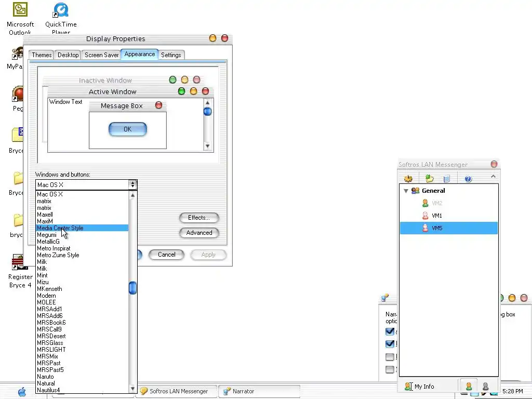Image resolution: width=532 pixels, height=399 pixels.
Task: Choose Mac OS X in the style list
Action: (x=82, y=194)
